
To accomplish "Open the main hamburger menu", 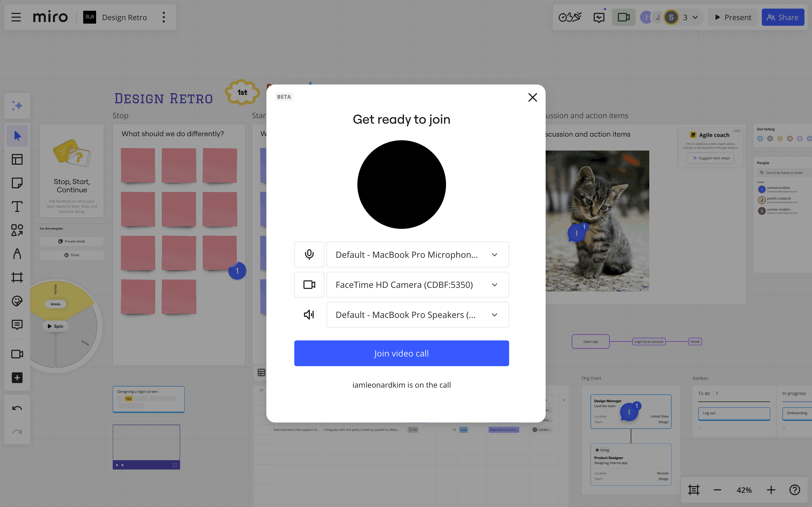I will point(16,17).
